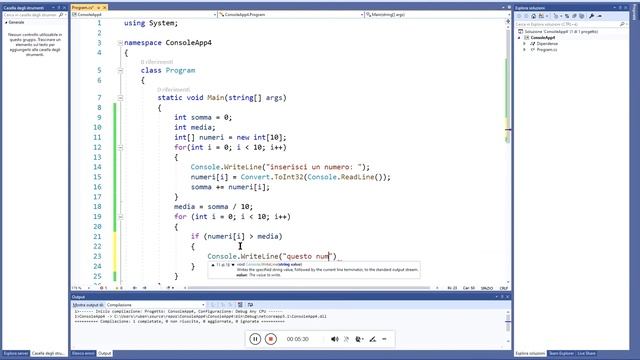The image size is (640, 360).
Task: Toggle word wrap in Output panel
Action: [251, 305]
